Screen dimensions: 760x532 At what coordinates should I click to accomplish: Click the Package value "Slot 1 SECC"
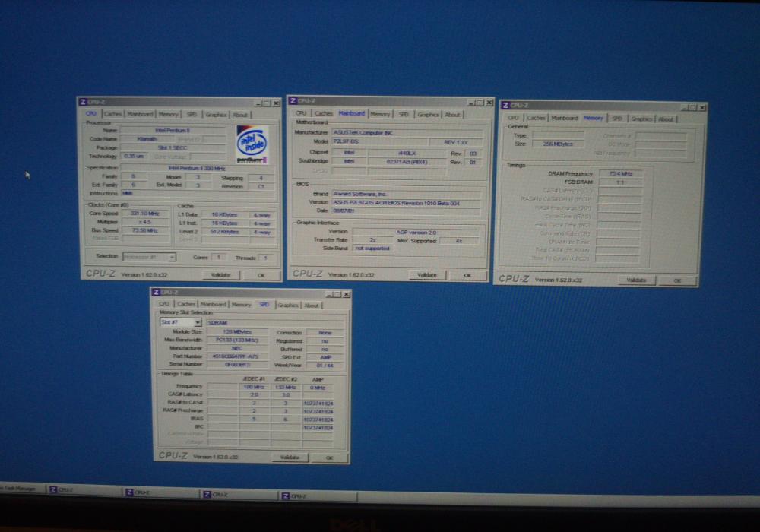click(x=173, y=147)
